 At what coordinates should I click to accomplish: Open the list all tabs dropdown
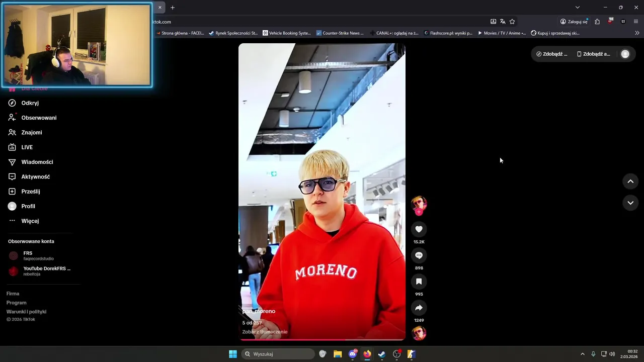point(578,8)
